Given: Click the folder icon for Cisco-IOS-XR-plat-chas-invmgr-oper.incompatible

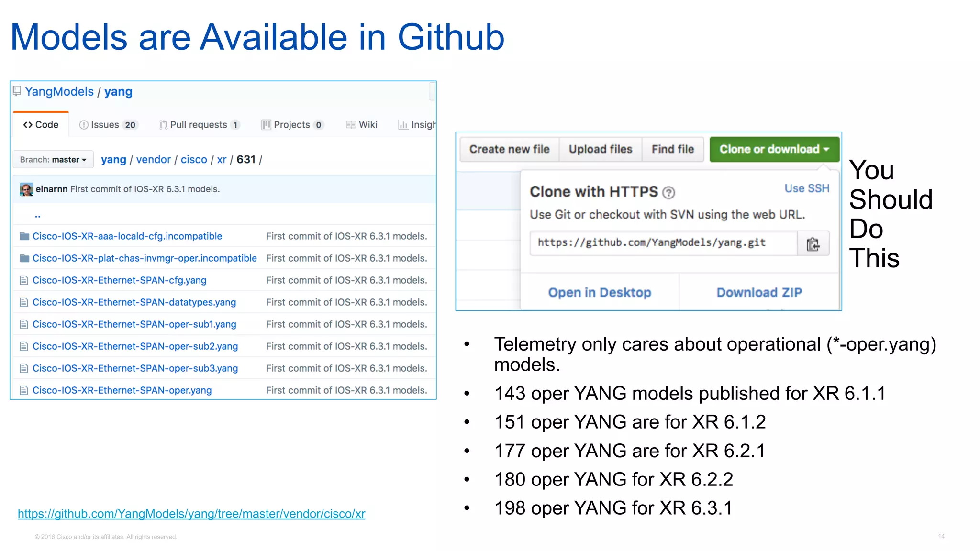Looking at the screenshot, I should pyautogui.click(x=24, y=258).
